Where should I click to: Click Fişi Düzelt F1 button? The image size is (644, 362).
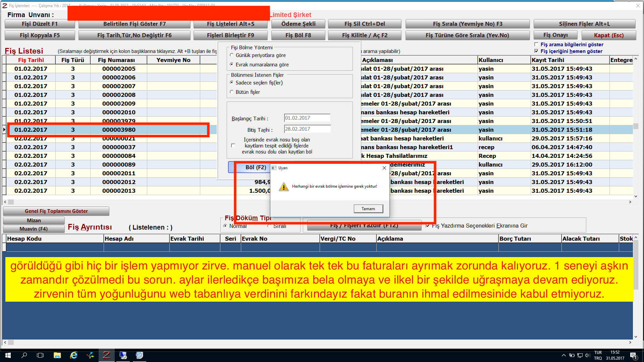40,24
